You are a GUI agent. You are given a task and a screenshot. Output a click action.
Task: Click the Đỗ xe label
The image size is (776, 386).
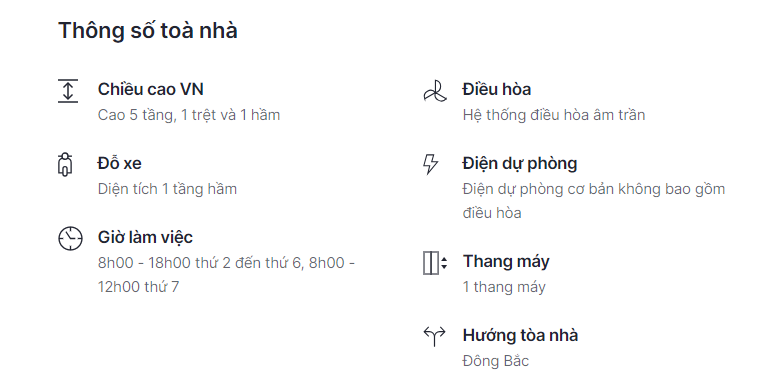[119, 163]
